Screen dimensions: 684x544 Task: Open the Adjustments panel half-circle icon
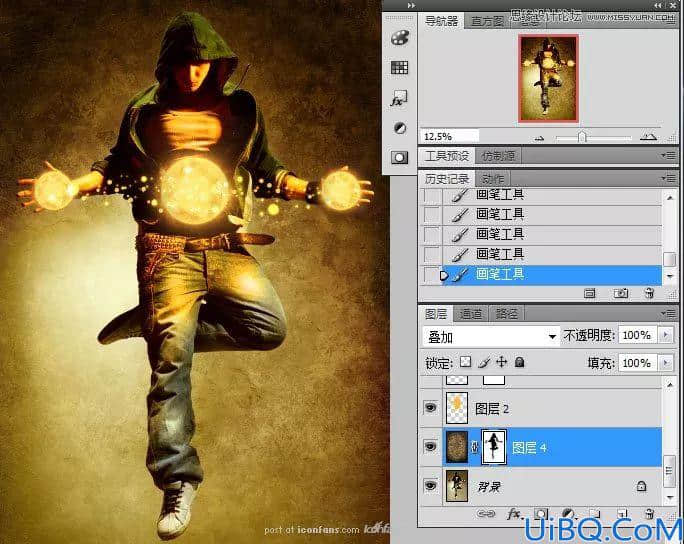pyautogui.click(x=400, y=128)
